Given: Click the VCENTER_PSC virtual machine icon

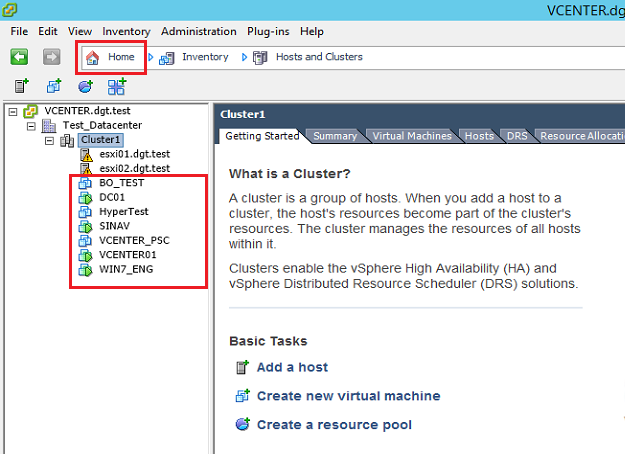Looking at the screenshot, I should point(85,241).
